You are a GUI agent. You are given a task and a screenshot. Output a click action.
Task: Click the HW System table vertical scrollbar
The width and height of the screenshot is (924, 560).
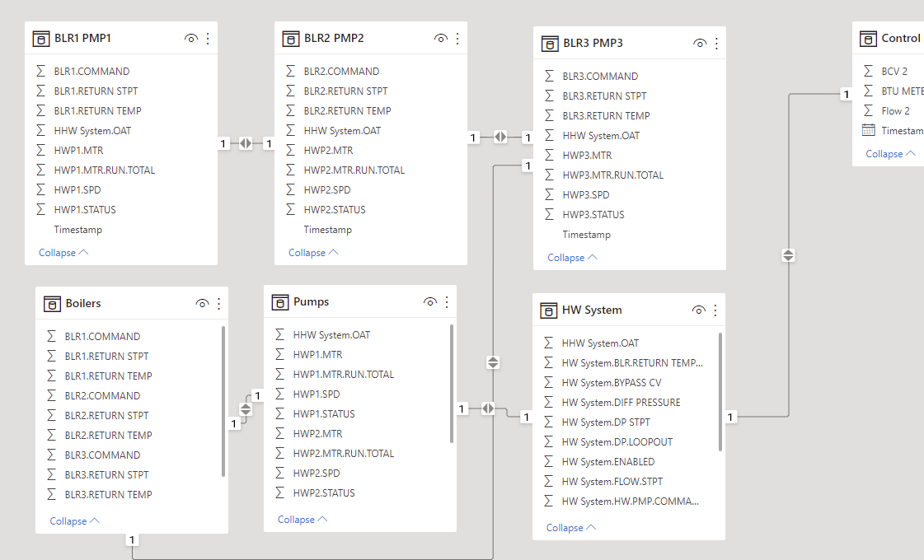click(x=720, y=391)
